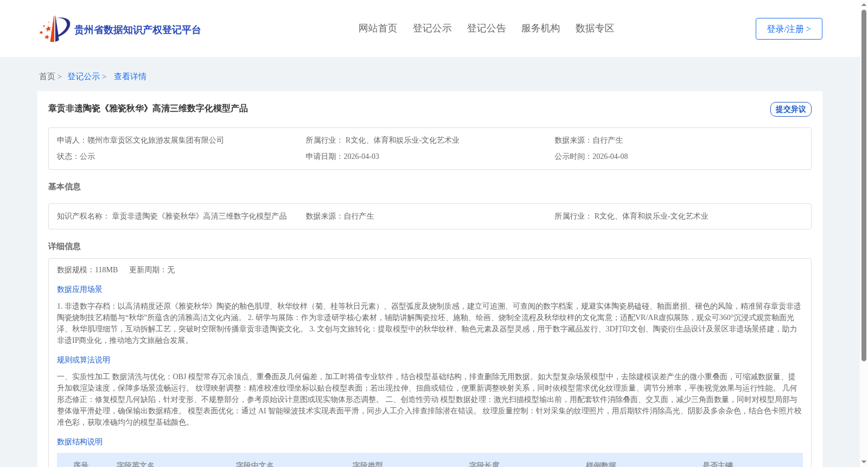868x467 pixels.
Task: Click the 规则或算法说明 heading
Action: click(x=84, y=360)
